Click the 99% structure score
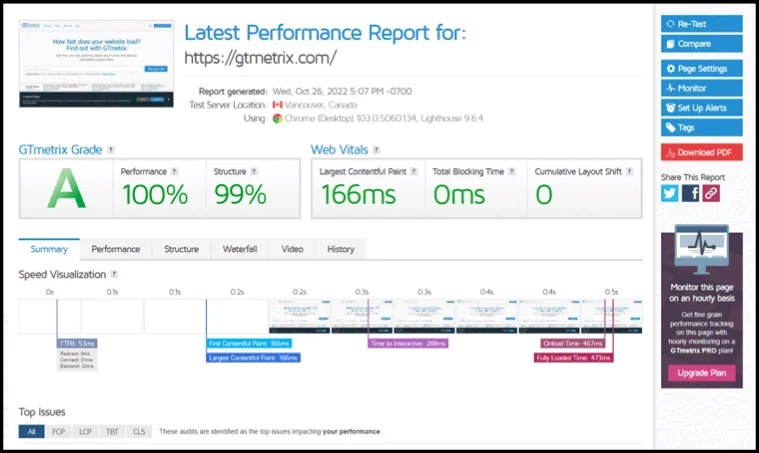This screenshot has width=759, height=453. (240, 195)
